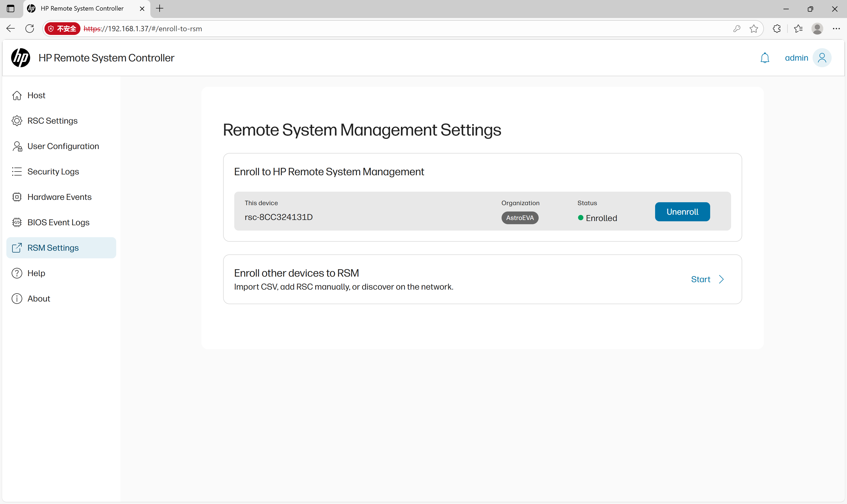
Task: Click Start to enroll other devices
Action: click(701, 280)
